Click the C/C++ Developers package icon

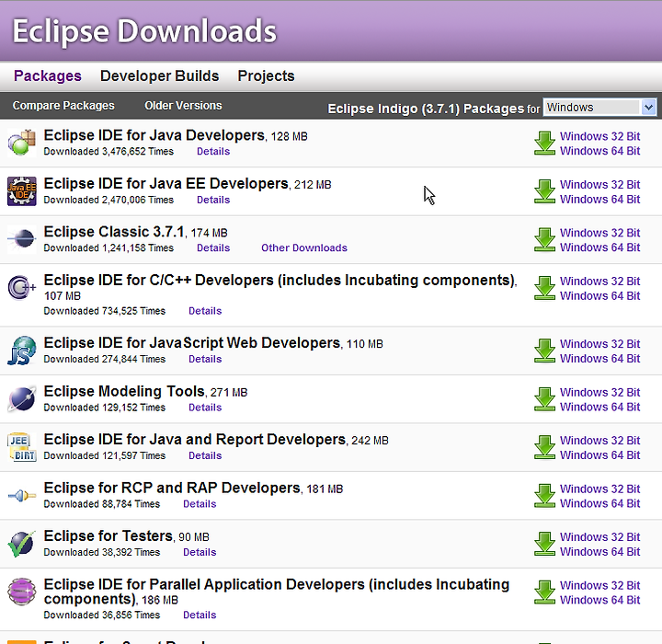click(21, 287)
